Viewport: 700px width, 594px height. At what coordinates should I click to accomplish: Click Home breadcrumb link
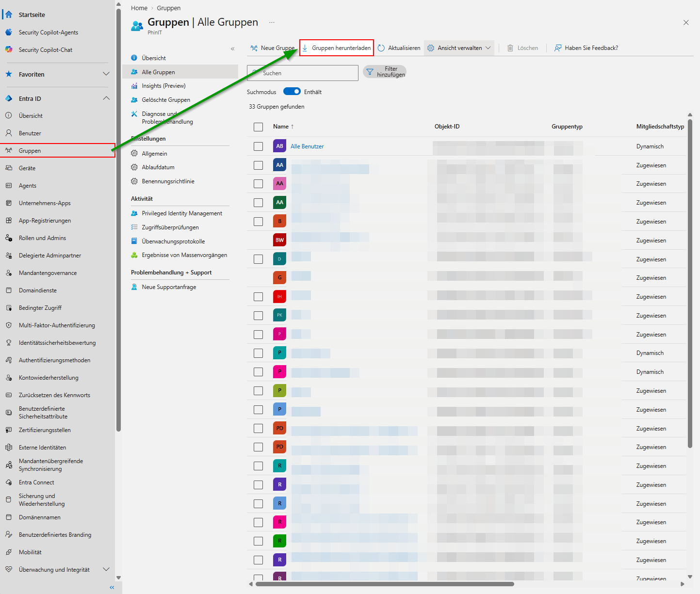139,8
